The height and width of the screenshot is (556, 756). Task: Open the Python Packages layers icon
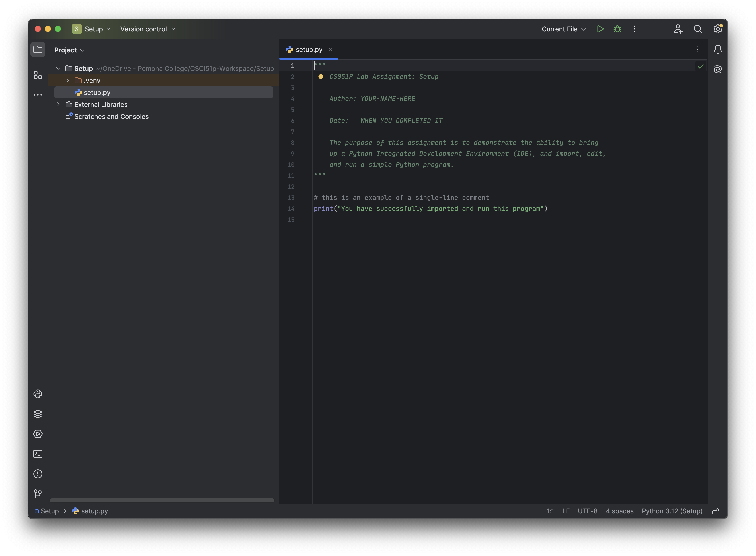[38, 414]
